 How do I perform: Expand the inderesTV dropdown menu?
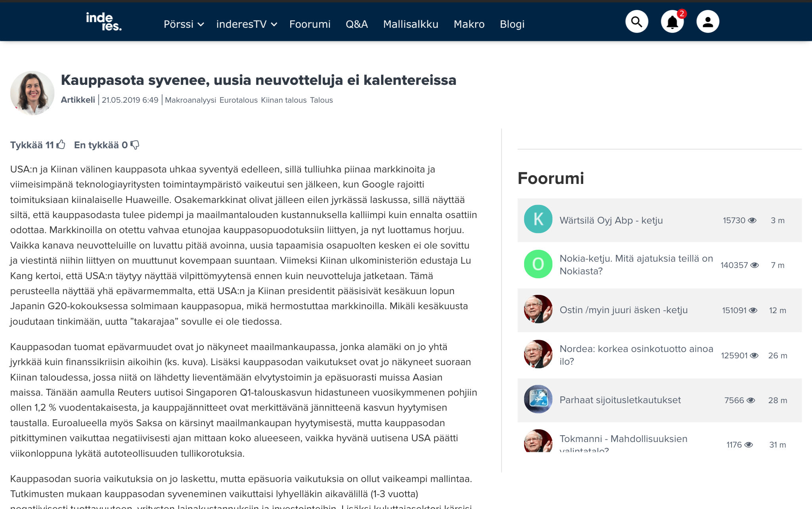247,24
